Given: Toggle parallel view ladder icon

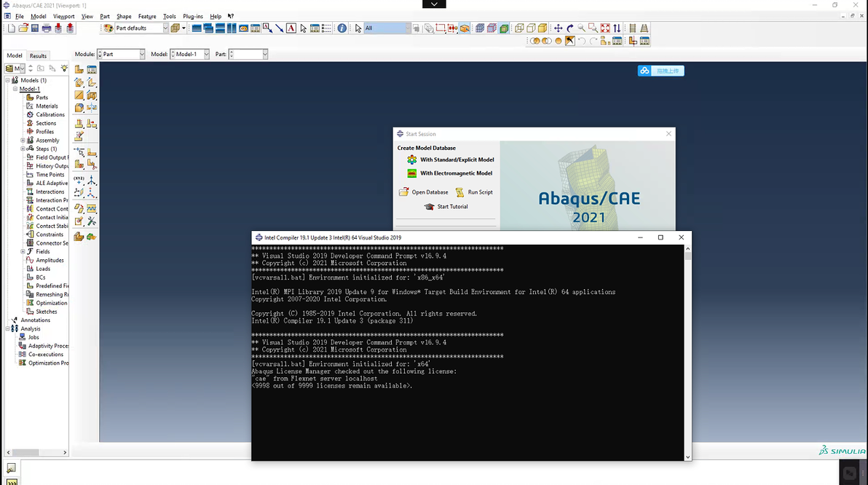Looking at the screenshot, I should [633, 28].
